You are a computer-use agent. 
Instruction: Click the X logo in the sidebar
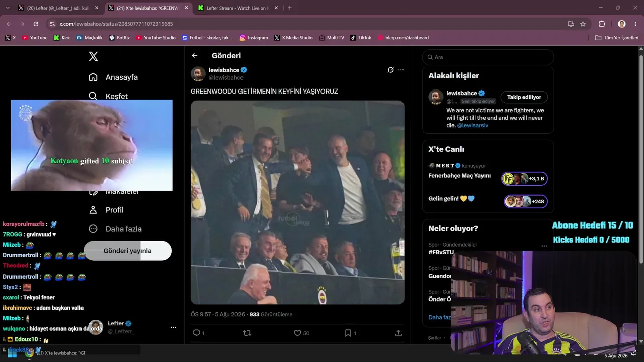[x=93, y=56]
